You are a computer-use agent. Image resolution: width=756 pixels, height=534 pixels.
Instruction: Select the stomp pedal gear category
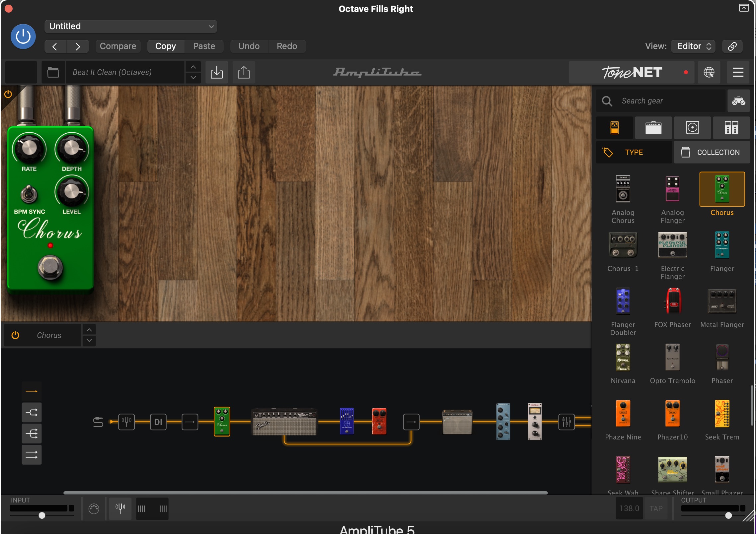[614, 128]
